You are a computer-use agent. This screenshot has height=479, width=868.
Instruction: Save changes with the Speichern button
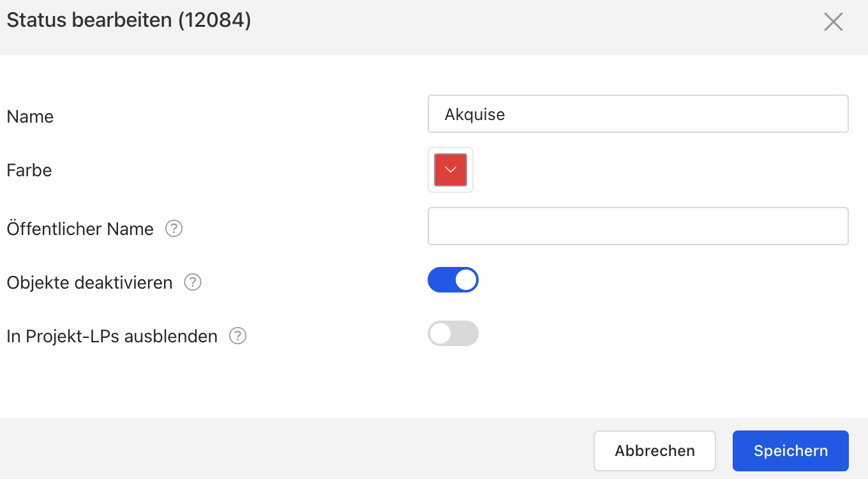pos(791,451)
